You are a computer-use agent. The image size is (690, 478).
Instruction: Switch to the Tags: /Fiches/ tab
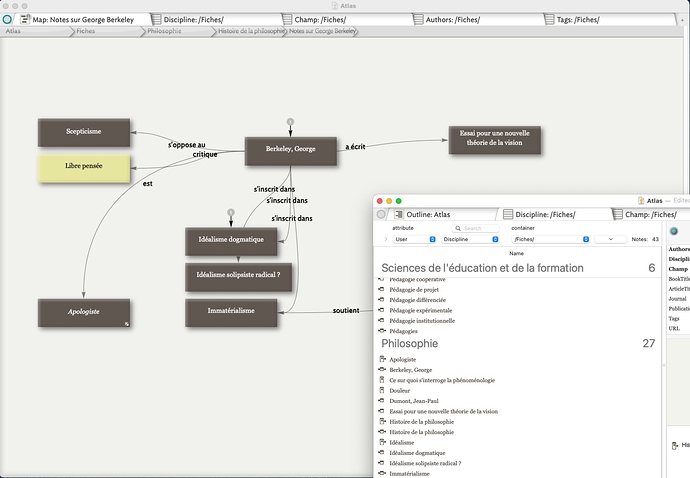coord(578,20)
